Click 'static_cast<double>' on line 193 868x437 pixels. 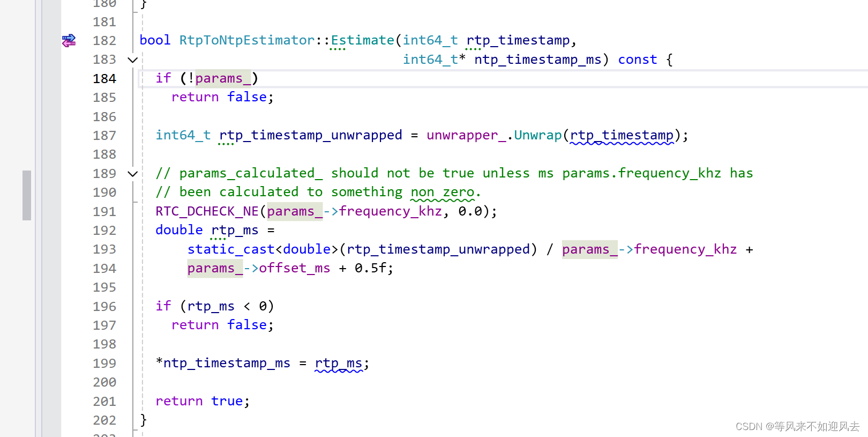263,249
